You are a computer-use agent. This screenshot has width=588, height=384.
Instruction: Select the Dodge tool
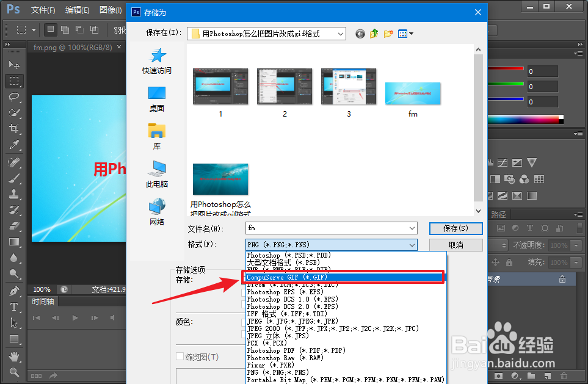coord(14,274)
